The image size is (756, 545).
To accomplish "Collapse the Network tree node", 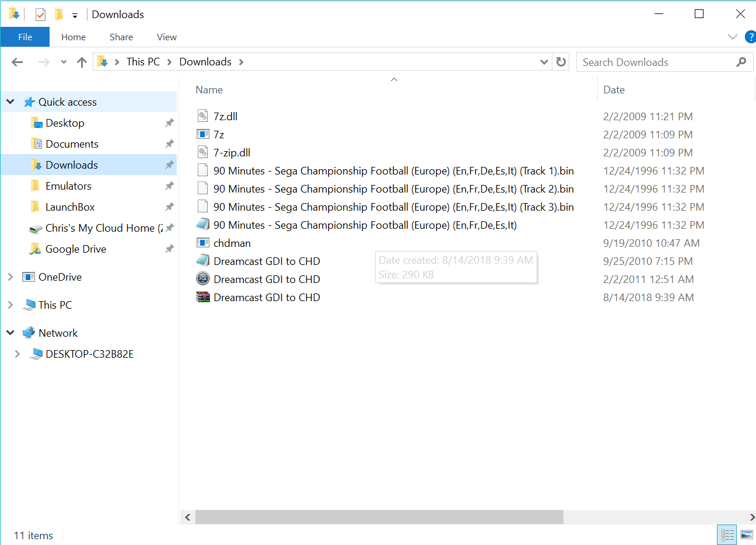I will point(10,333).
